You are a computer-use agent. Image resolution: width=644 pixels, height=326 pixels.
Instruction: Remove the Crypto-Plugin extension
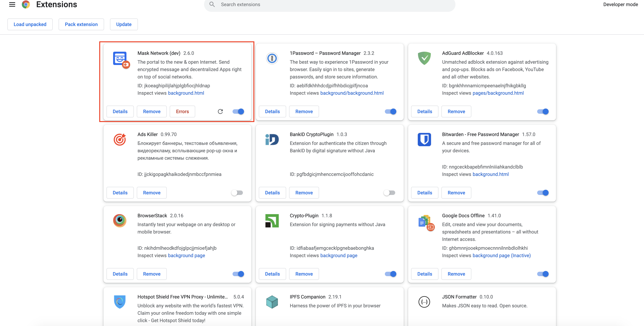coord(304,274)
